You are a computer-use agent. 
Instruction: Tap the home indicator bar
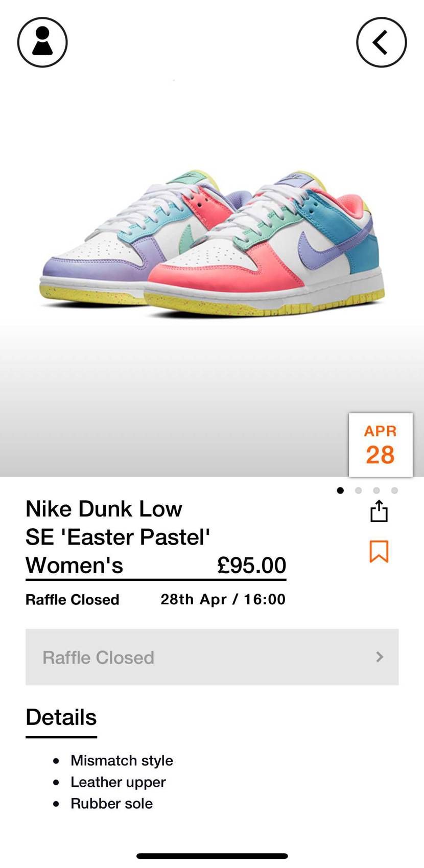click(212, 856)
